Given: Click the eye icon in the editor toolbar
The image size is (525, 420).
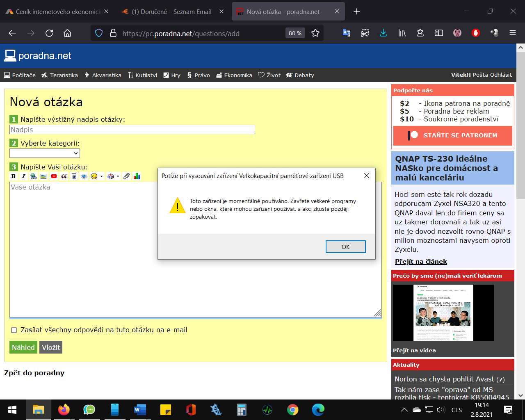Looking at the screenshot, I should pos(84,176).
